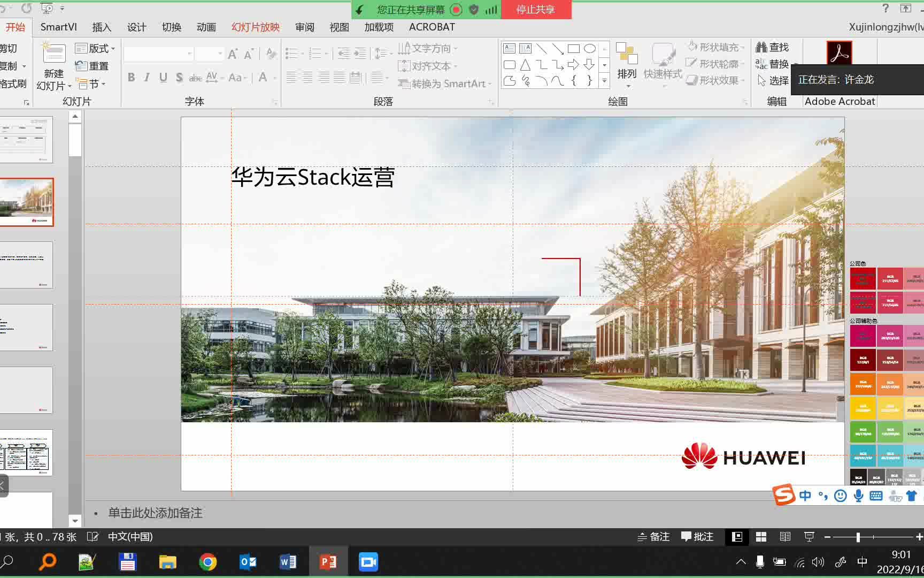924x578 pixels.
Task: Toggle align text right
Action: click(324, 78)
